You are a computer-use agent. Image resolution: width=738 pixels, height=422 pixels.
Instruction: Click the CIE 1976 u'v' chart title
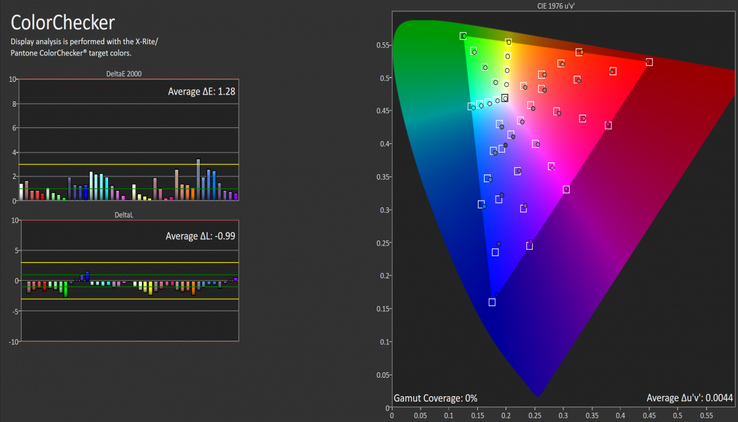pyautogui.click(x=556, y=6)
